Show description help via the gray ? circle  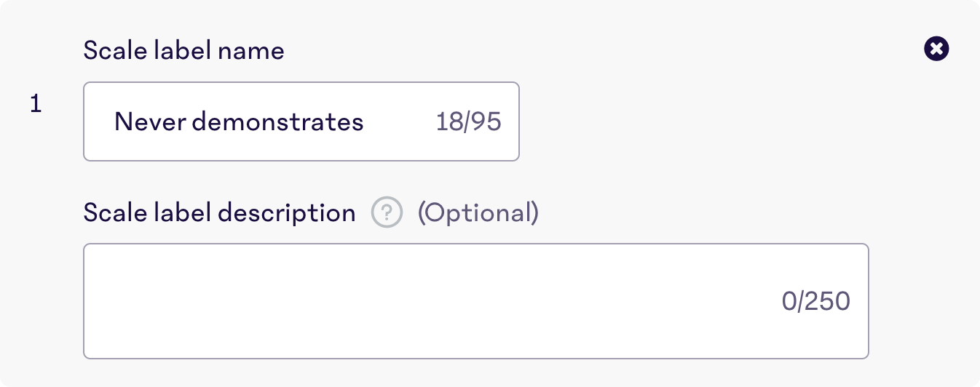coord(387,213)
